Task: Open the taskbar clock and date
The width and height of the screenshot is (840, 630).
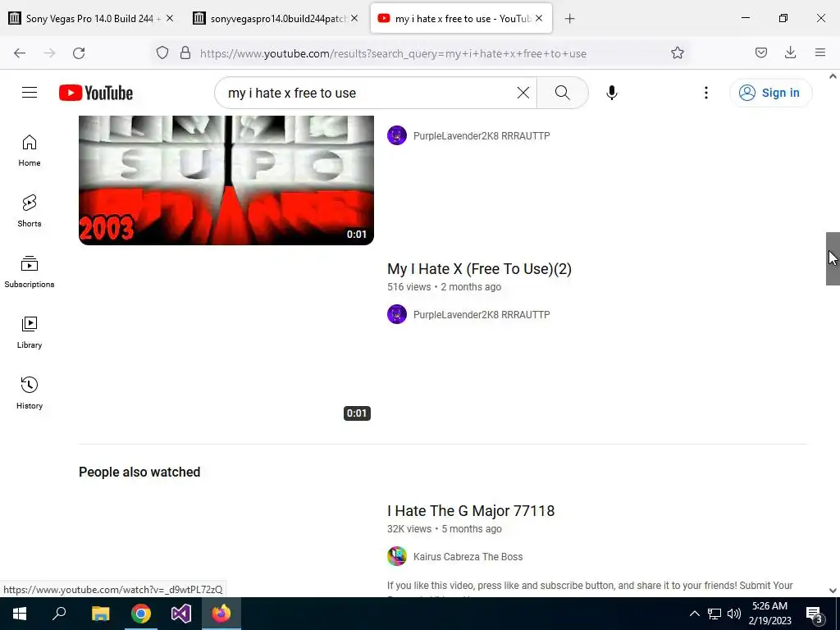Action: click(769, 614)
